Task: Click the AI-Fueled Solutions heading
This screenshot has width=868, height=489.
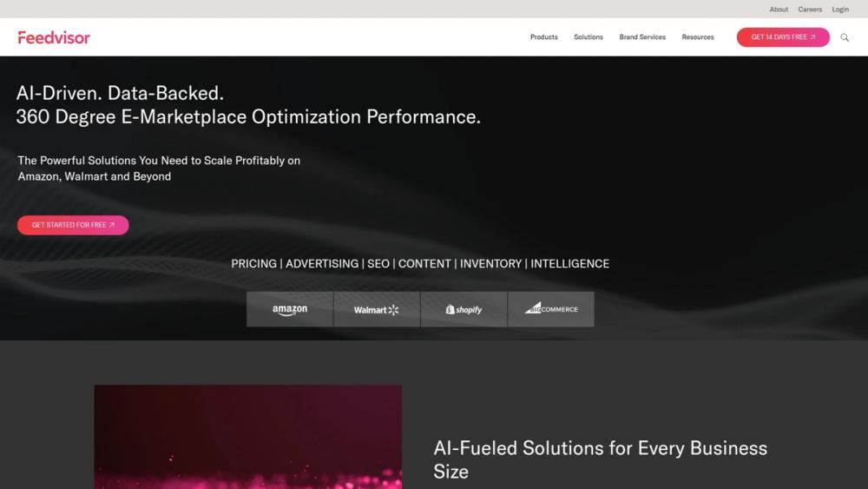Action: pos(600,459)
